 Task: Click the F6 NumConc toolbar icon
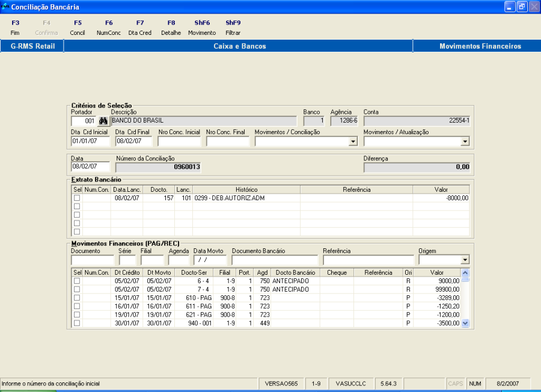109,26
